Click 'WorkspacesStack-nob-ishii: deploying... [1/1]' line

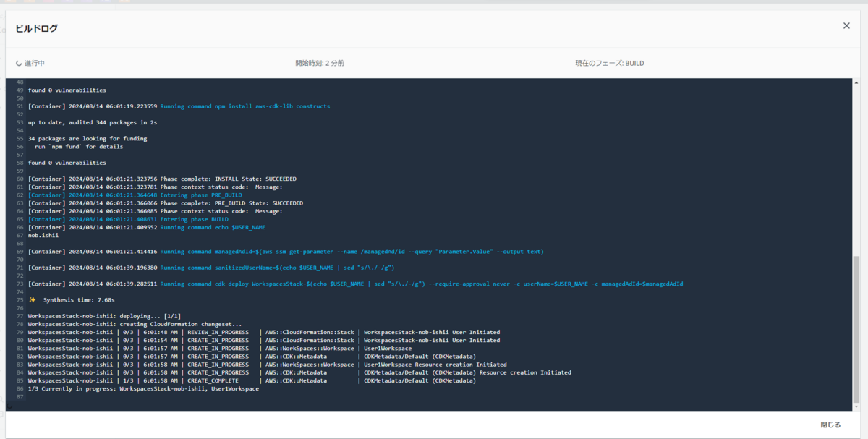pos(104,316)
